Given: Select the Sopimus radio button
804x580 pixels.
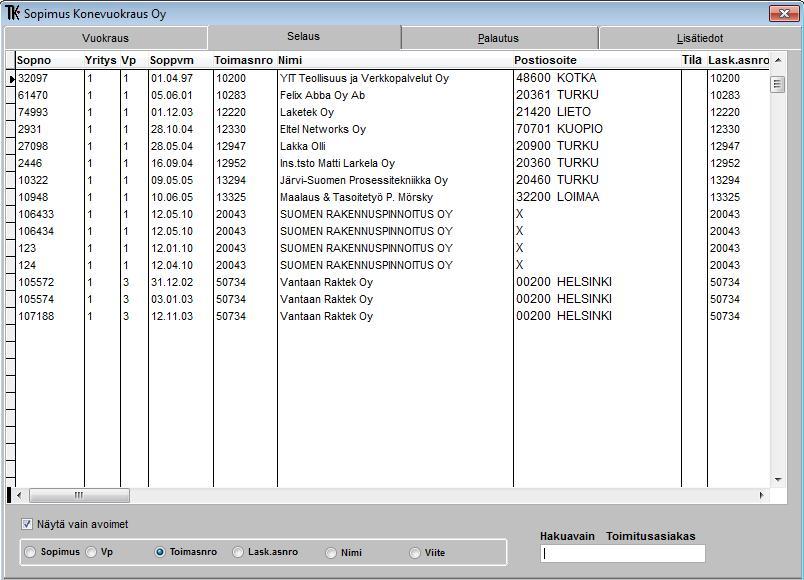Looking at the screenshot, I should [x=30, y=552].
